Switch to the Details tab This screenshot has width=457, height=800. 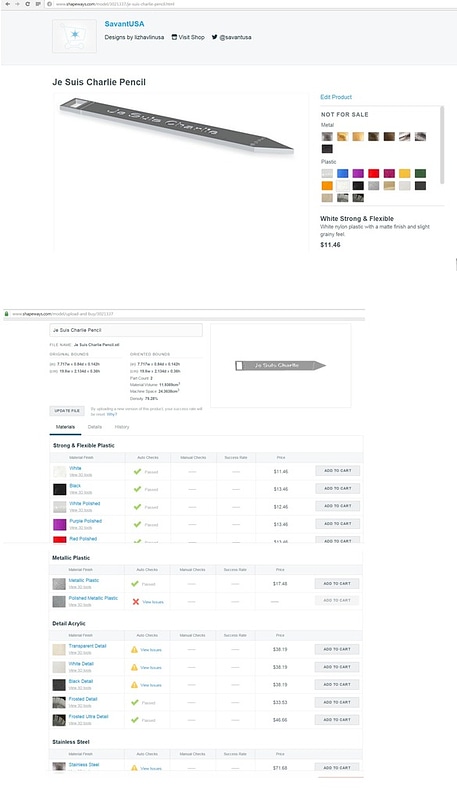pyautogui.click(x=95, y=427)
